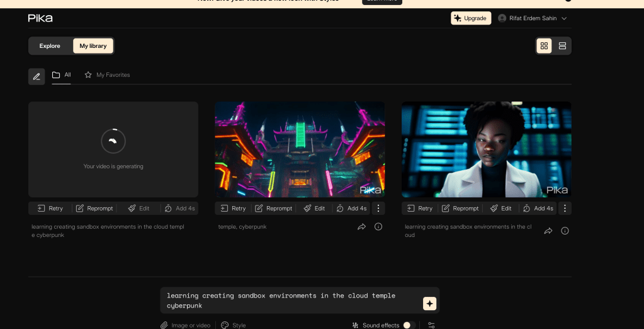644x329 pixels.
Task: Click the info icon for the scientist video
Action: click(x=565, y=231)
